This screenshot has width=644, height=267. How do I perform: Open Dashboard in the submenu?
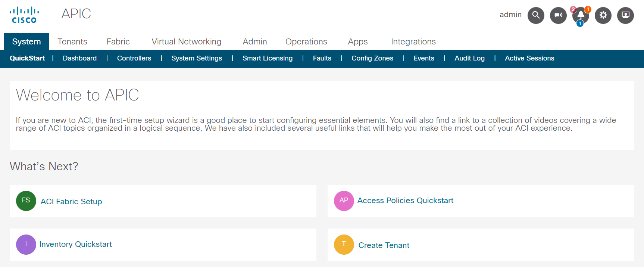[79, 58]
